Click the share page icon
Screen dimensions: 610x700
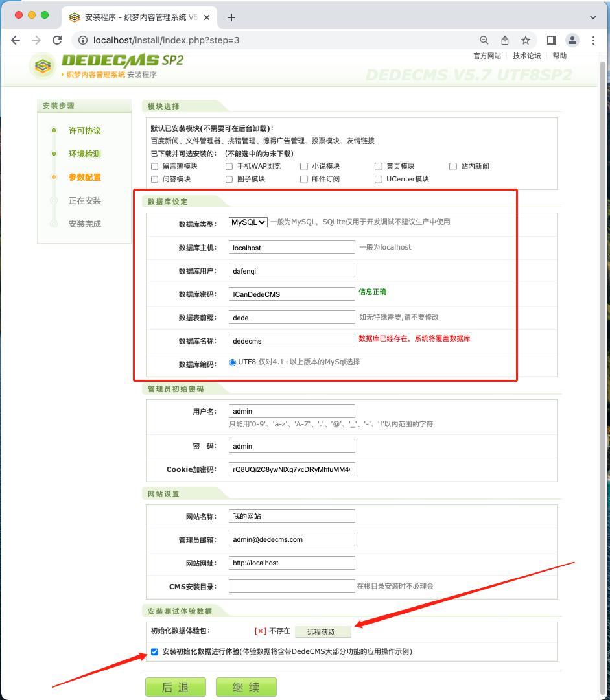click(x=505, y=40)
